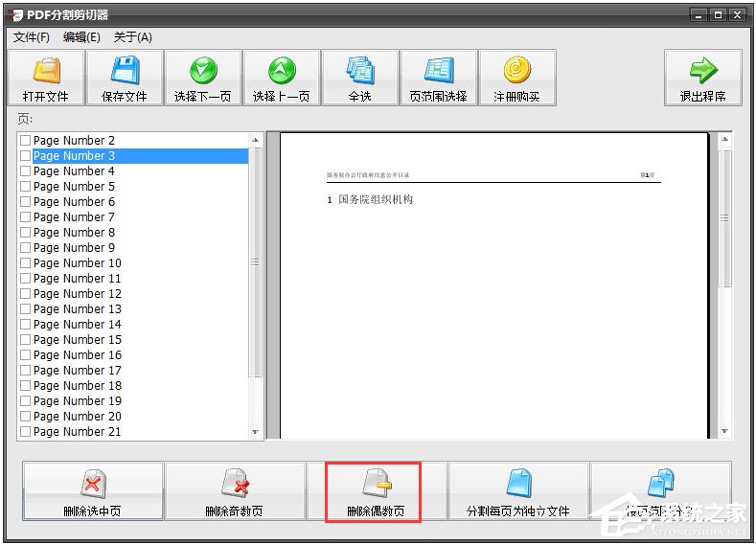Screen dimensions: 756x545
Task: Check the Page Number 17 checkbox
Action: click(25, 371)
